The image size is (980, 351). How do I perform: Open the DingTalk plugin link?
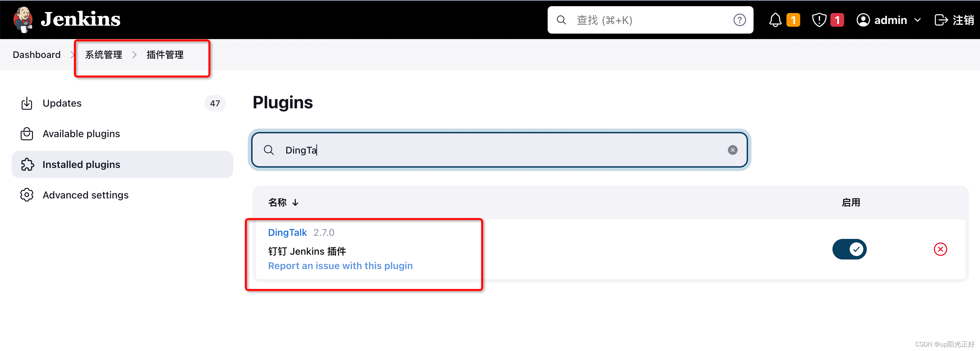[x=287, y=232]
